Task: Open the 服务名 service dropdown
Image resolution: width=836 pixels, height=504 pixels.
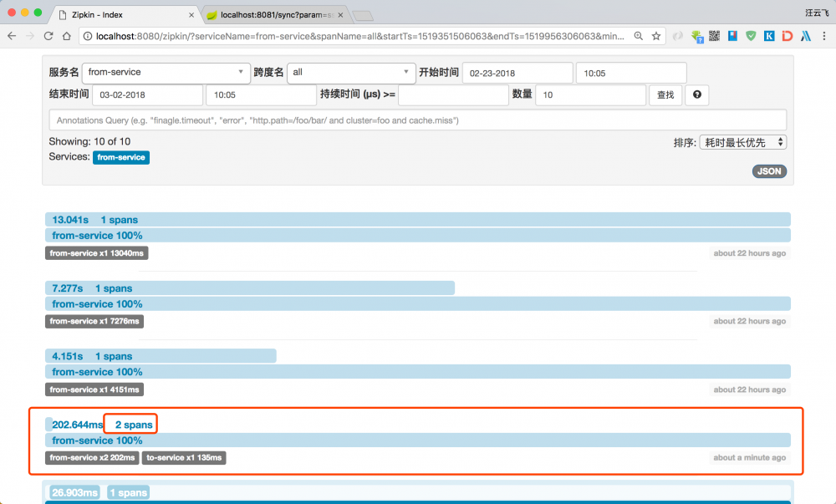Action: tap(166, 73)
